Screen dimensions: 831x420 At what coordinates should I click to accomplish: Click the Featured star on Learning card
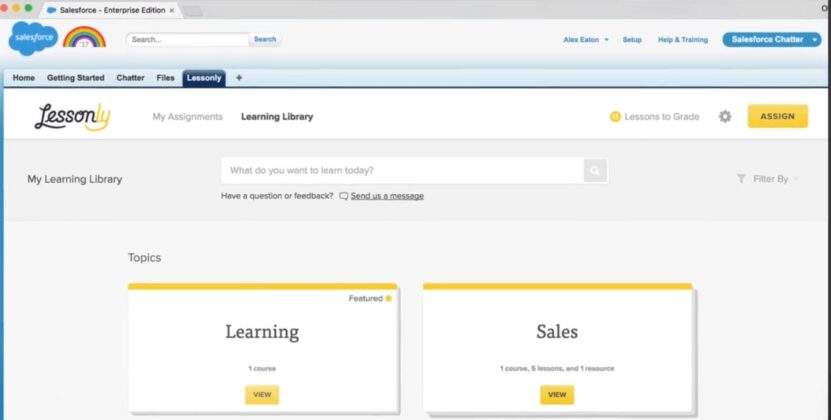click(x=388, y=299)
